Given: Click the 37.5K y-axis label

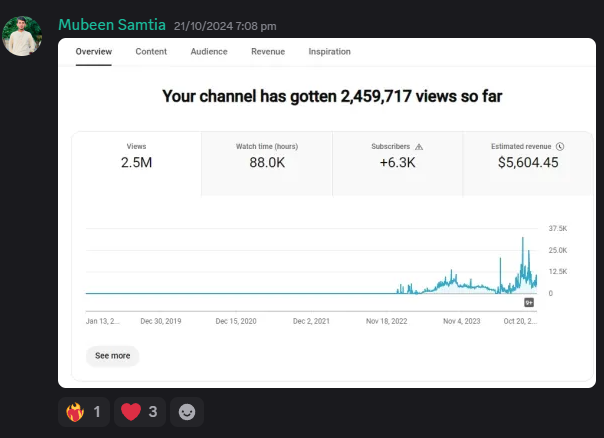Looking at the screenshot, I should click(558, 228).
